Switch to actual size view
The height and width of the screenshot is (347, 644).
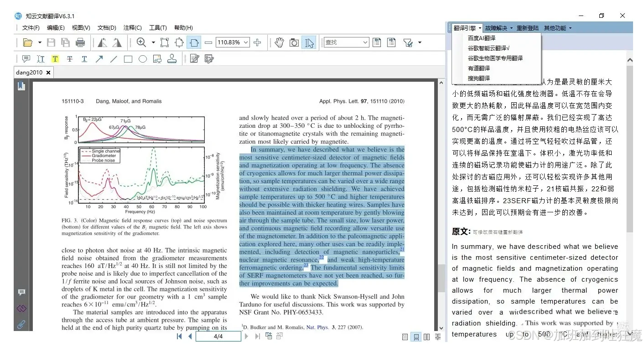[x=165, y=42]
